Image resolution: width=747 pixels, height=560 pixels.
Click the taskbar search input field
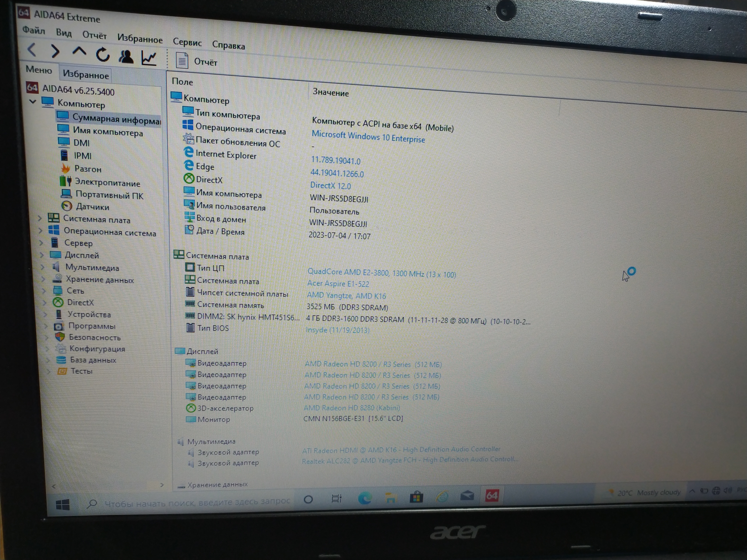pyautogui.click(x=189, y=503)
